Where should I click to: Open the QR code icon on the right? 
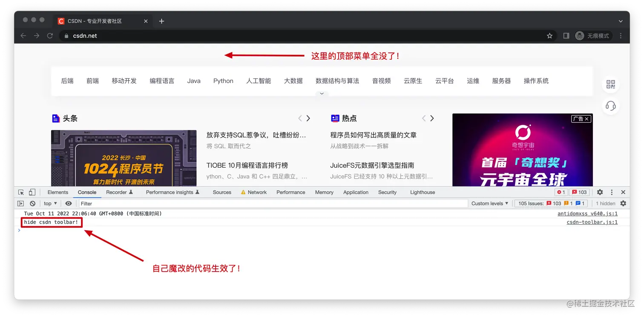pyautogui.click(x=611, y=84)
